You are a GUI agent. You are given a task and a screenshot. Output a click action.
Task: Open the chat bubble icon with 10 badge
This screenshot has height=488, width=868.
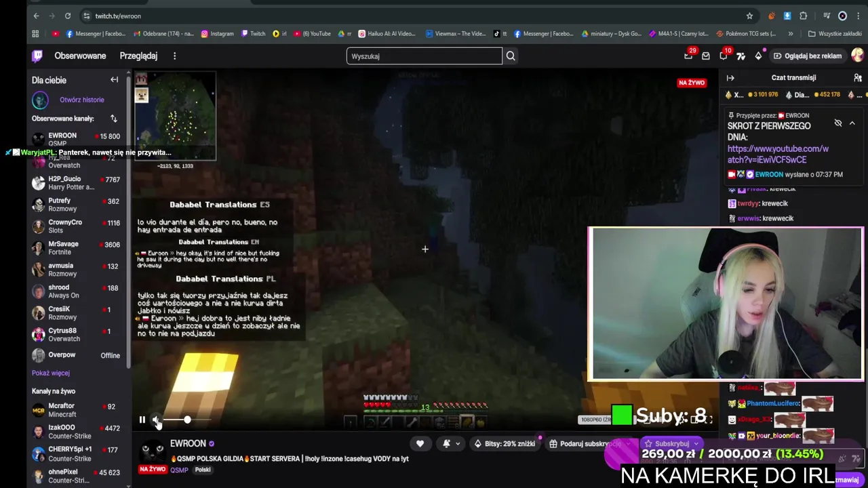tap(724, 56)
